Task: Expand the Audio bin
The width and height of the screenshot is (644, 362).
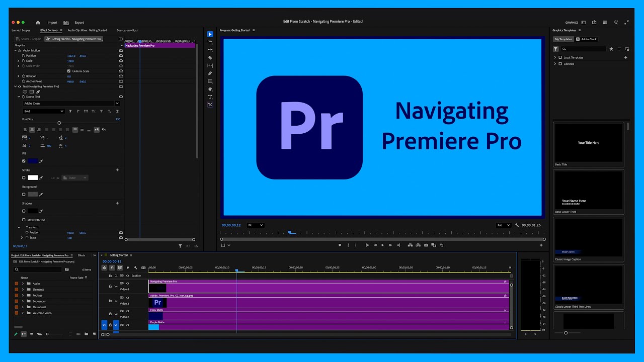Action: pos(23,284)
